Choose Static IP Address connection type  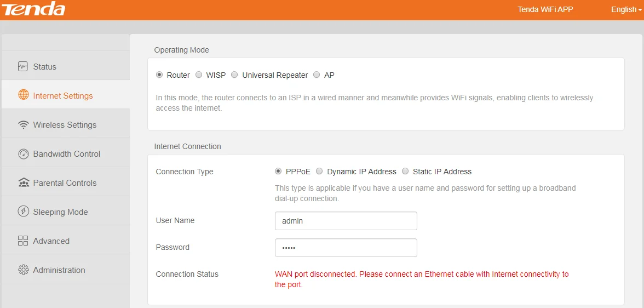[x=405, y=172]
